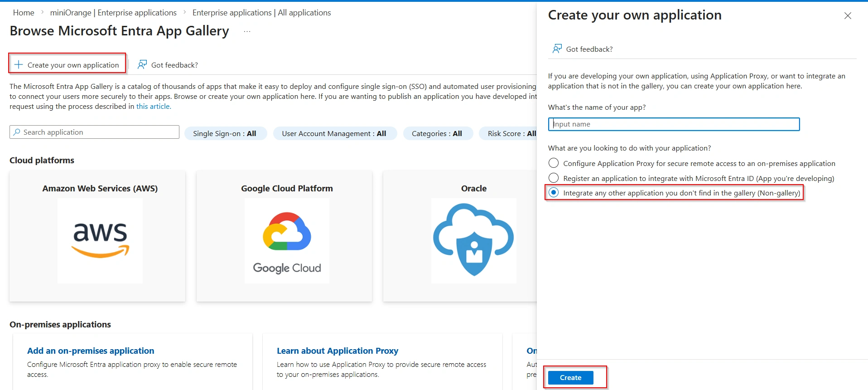Open the Categories filter

[438, 133]
